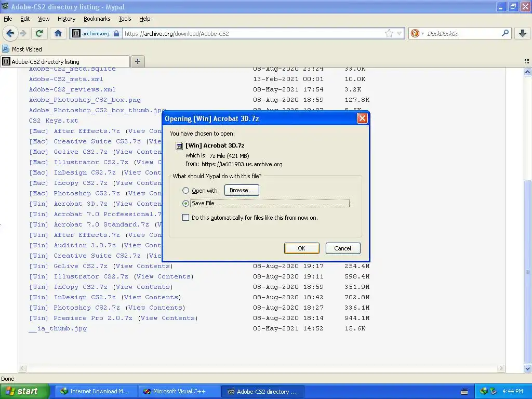Download [Mac] After Effects.7z link
This screenshot has height=399, width=532.
tap(74, 131)
